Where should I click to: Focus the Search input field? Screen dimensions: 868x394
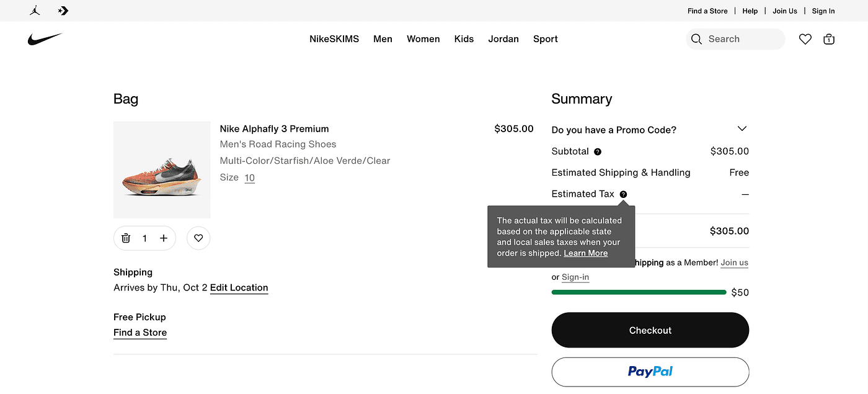(x=735, y=39)
